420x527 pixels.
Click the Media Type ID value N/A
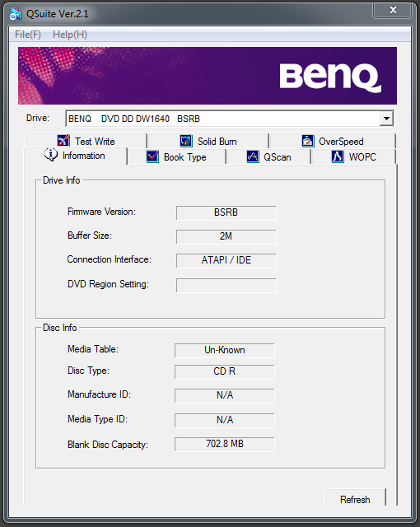click(225, 420)
